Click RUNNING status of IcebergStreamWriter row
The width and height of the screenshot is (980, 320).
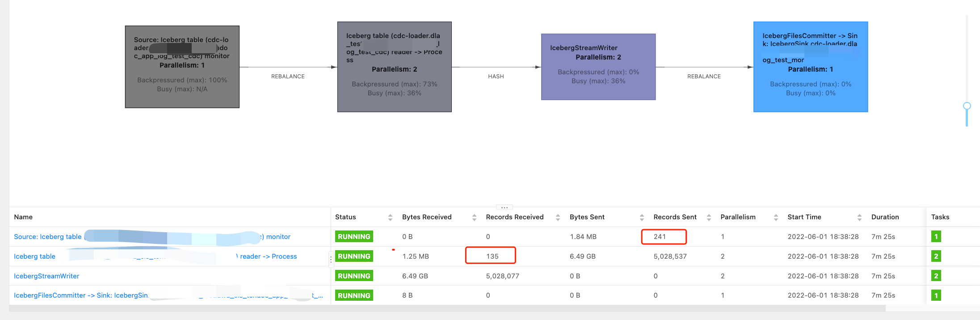[x=354, y=276]
